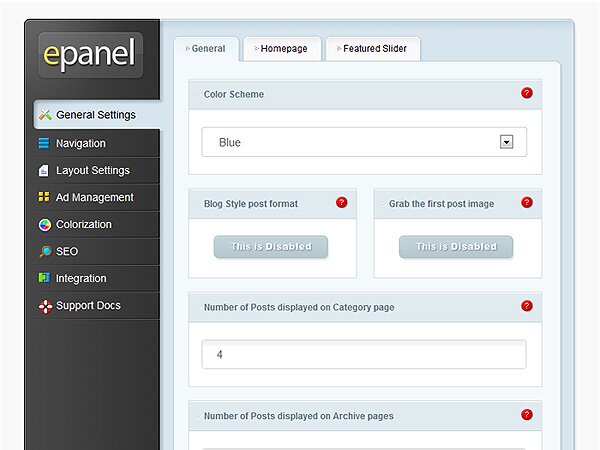The width and height of the screenshot is (600, 450).
Task: Open help for Grab the first post image
Action: pyautogui.click(x=527, y=202)
